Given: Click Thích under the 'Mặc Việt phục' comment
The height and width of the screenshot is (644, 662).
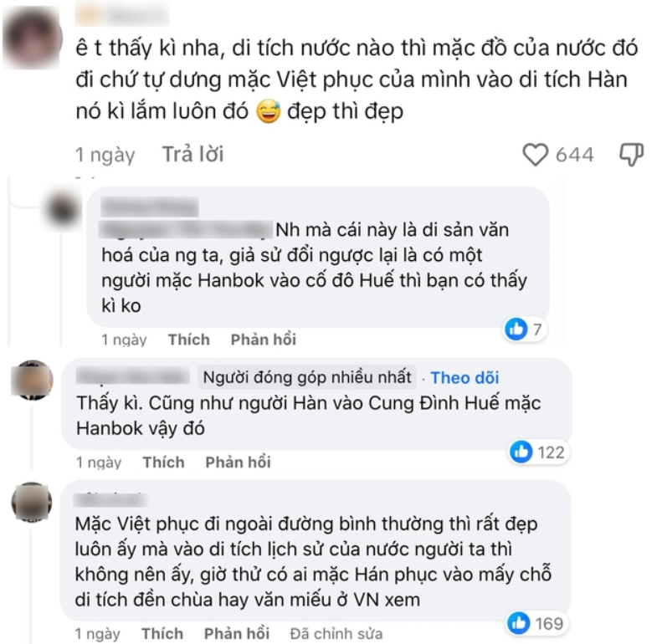Looking at the screenshot, I should [162, 633].
